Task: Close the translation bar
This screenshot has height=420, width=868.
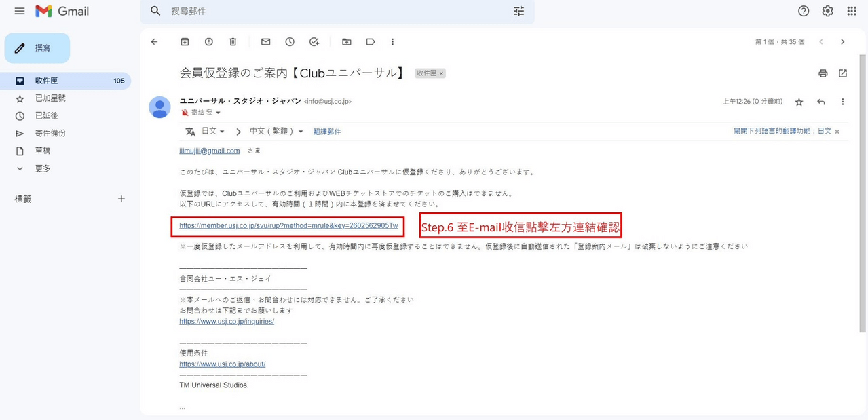Action: (837, 132)
